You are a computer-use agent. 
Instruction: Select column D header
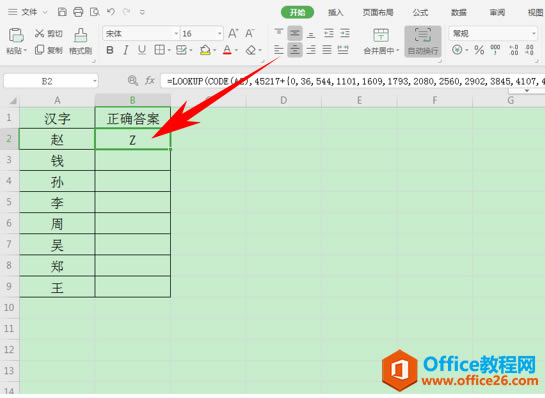point(284,100)
